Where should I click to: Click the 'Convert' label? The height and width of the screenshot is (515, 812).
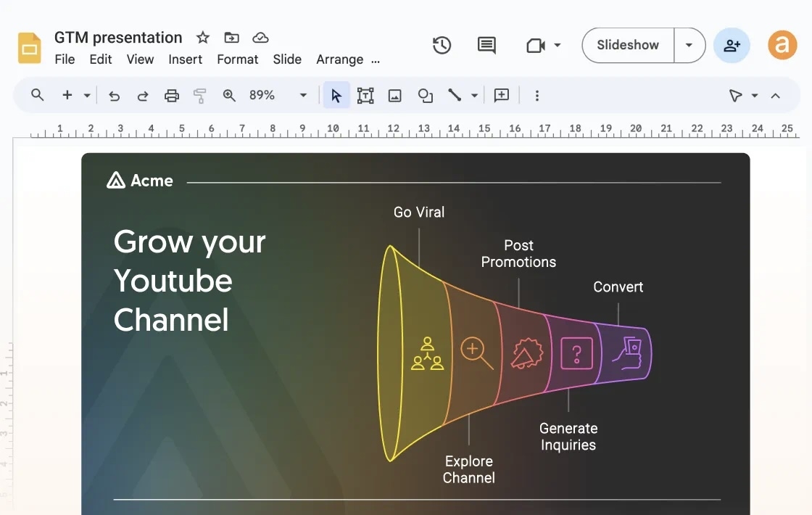618,287
